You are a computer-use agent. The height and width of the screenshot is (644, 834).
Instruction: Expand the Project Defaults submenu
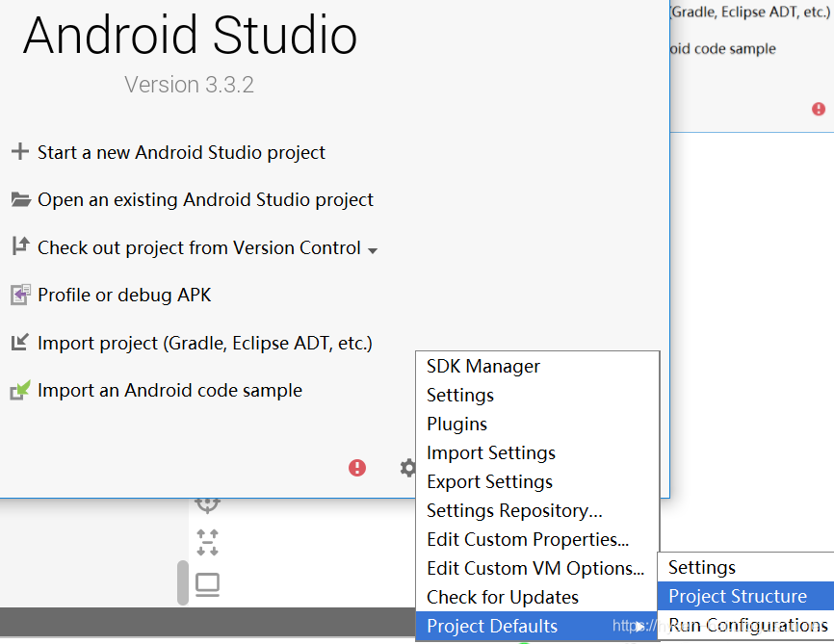pos(537,626)
